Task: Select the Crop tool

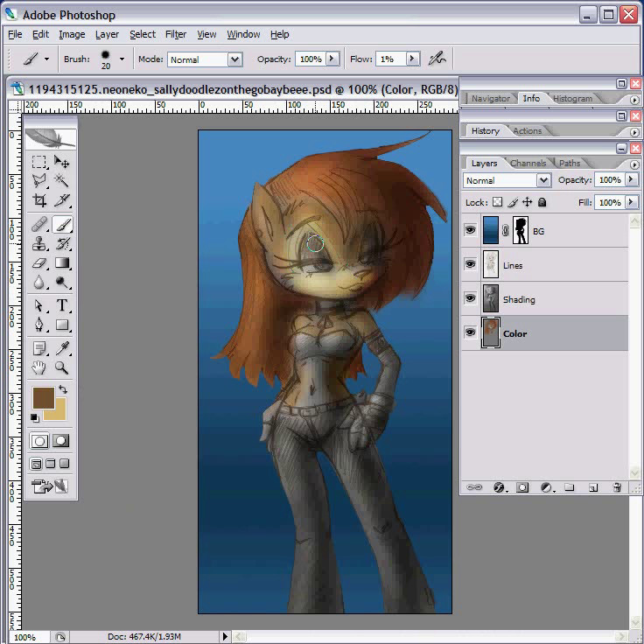Action: 39,199
